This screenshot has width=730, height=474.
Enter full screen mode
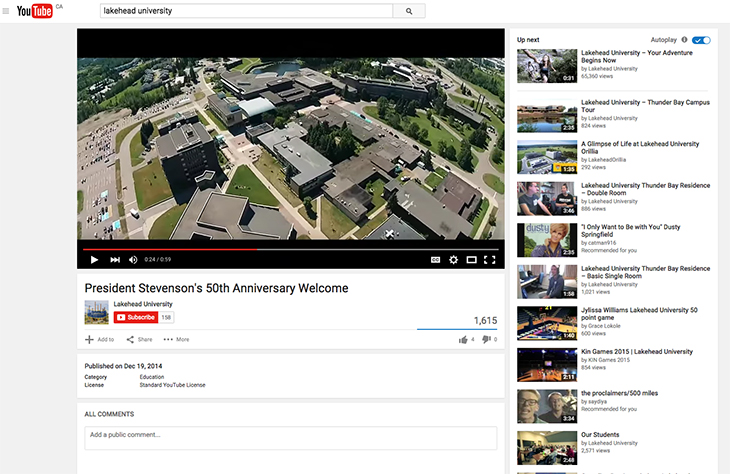coord(489,259)
